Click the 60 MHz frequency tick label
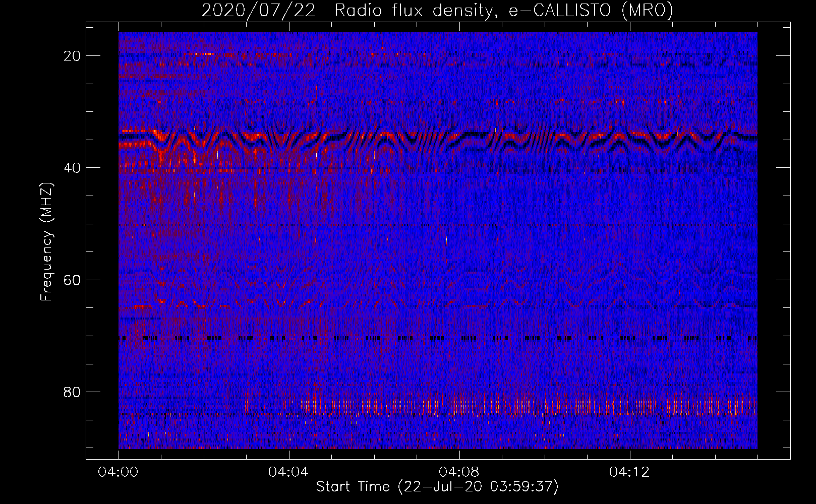 click(73, 280)
